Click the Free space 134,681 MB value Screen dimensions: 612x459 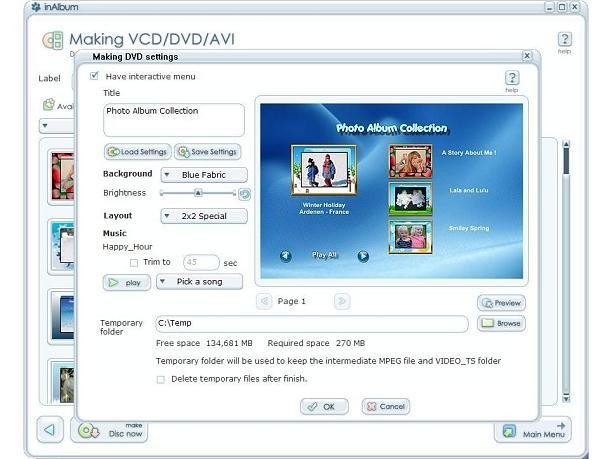[229, 343]
